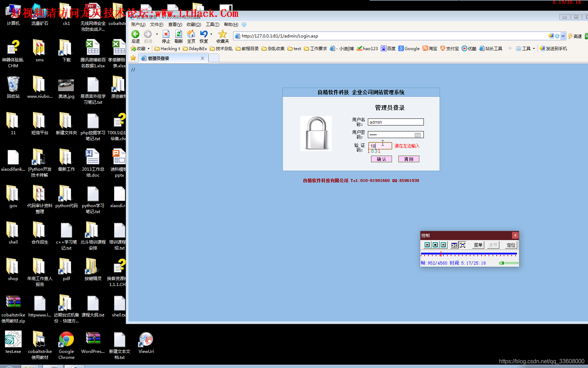Viewport: 588px width, 368px height.
Task: Click the green volume slider
Action: (511, 263)
